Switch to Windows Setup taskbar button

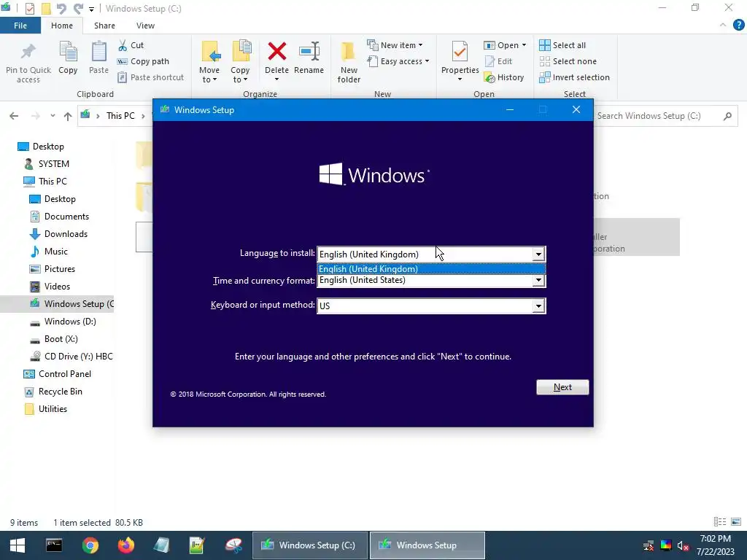(x=427, y=545)
